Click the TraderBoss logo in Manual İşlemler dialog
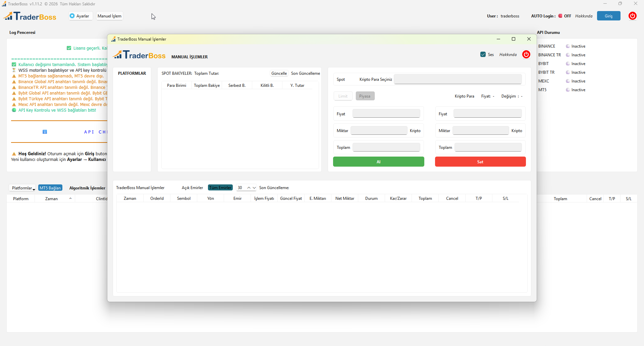Image resolution: width=644 pixels, height=346 pixels. [139, 55]
